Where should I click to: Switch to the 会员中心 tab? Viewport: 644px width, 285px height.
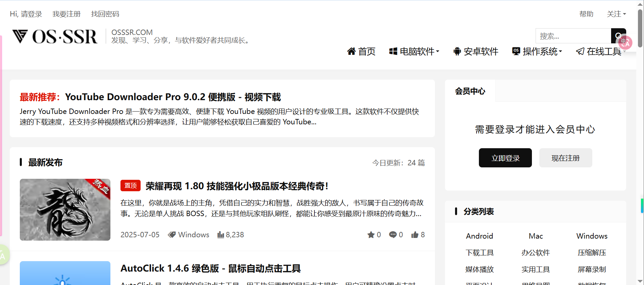[470, 91]
